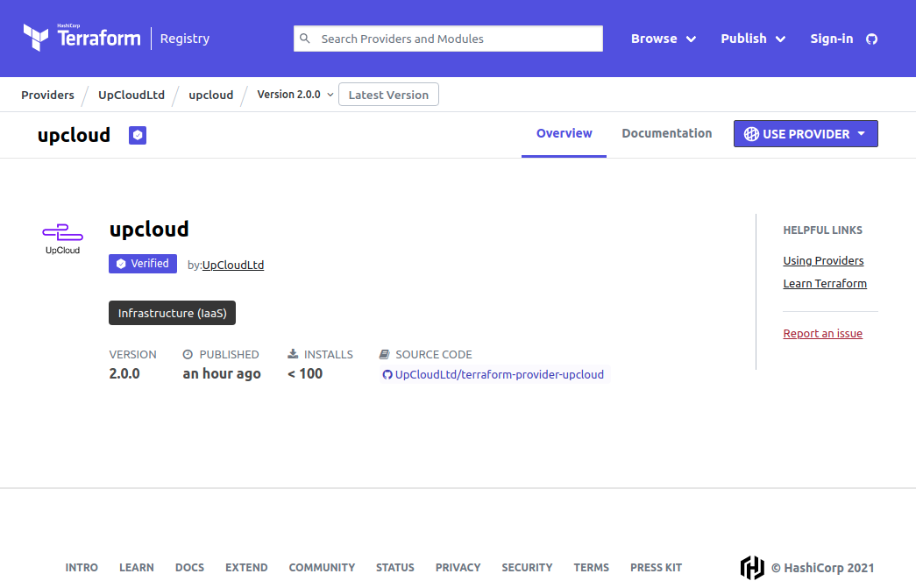This screenshot has height=588, width=916.
Task: Open the PRESS KIT footer link
Action: tap(656, 568)
